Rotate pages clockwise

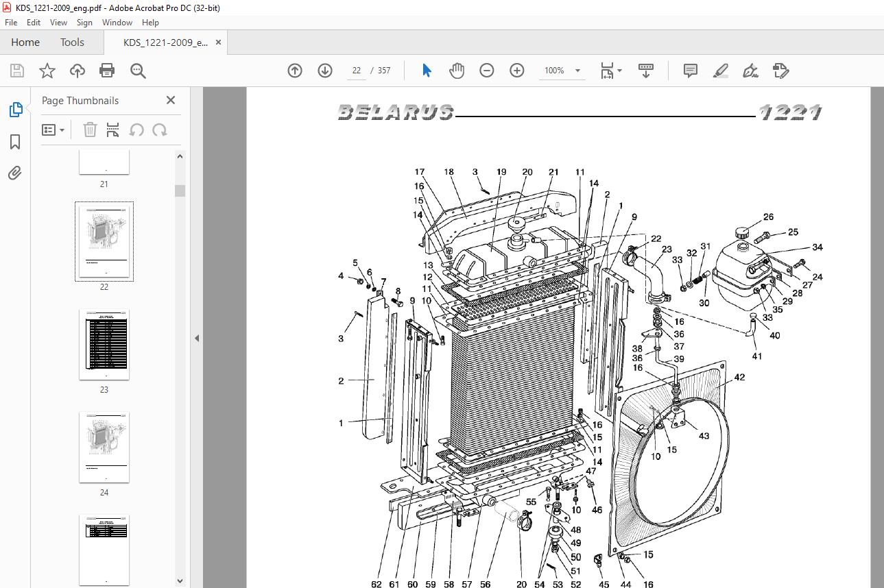[x=160, y=130]
